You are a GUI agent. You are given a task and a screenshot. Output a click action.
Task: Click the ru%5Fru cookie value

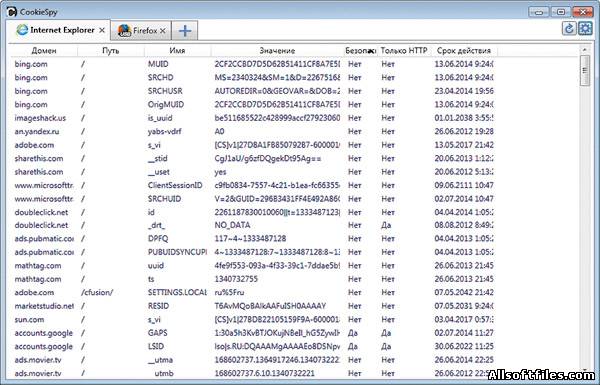pos(229,292)
